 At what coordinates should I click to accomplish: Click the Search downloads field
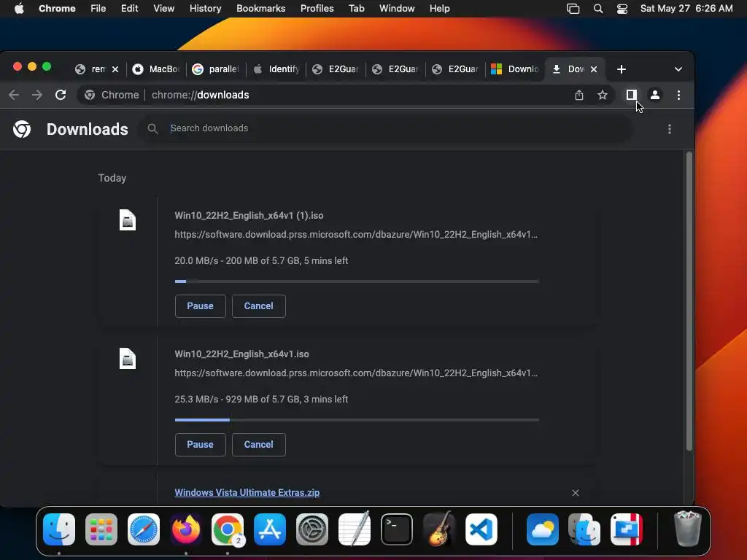click(x=386, y=128)
